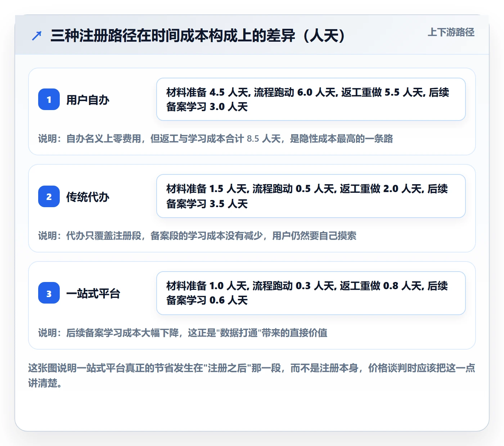Image resolution: width=504 pixels, height=446 pixels.
Task: Select the 用户自办 path name
Action: click(x=88, y=100)
